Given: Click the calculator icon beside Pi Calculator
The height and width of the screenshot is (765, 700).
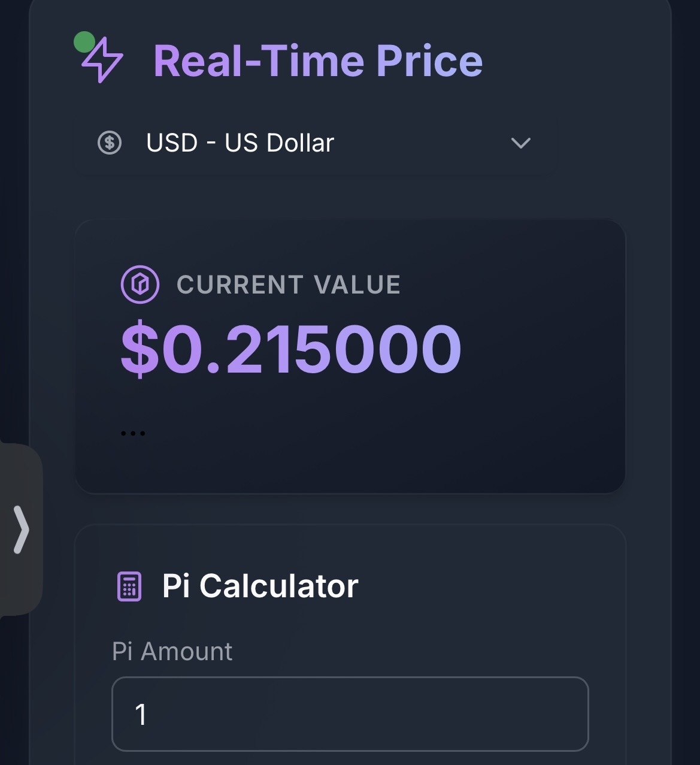Looking at the screenshot, I should [129, 586].
